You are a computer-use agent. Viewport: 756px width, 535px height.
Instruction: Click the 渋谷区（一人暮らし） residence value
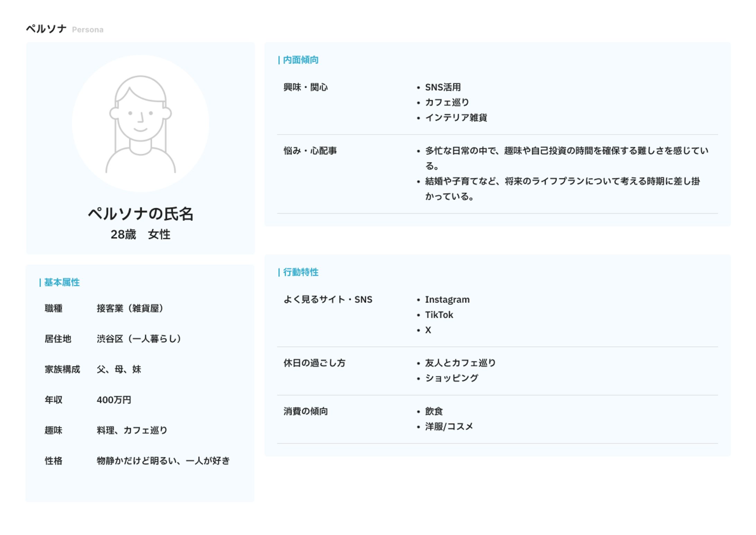(x=138, y=339)
